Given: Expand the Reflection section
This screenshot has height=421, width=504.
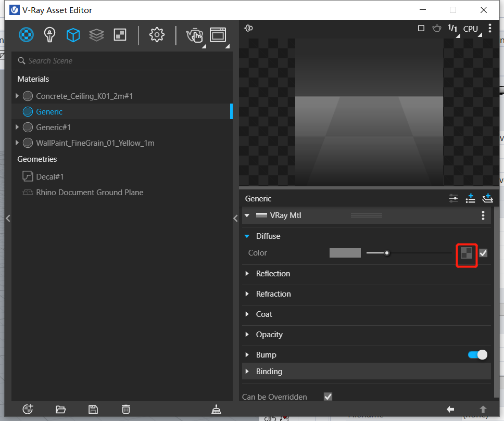Looking at the screenshot, I should 247,274.
